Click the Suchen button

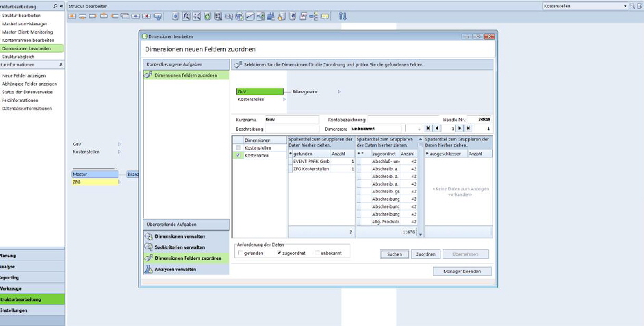pyautogui.click(x=394, y=255)
